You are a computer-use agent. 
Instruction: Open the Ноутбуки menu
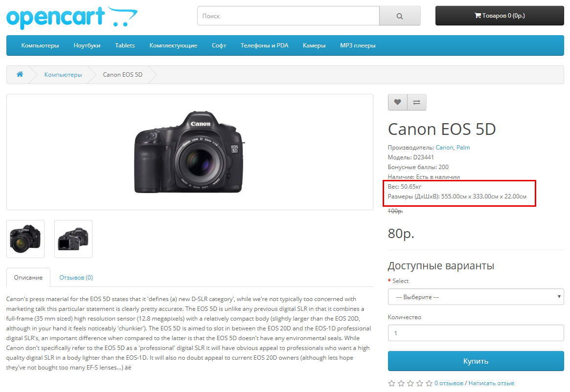point(87,45)
